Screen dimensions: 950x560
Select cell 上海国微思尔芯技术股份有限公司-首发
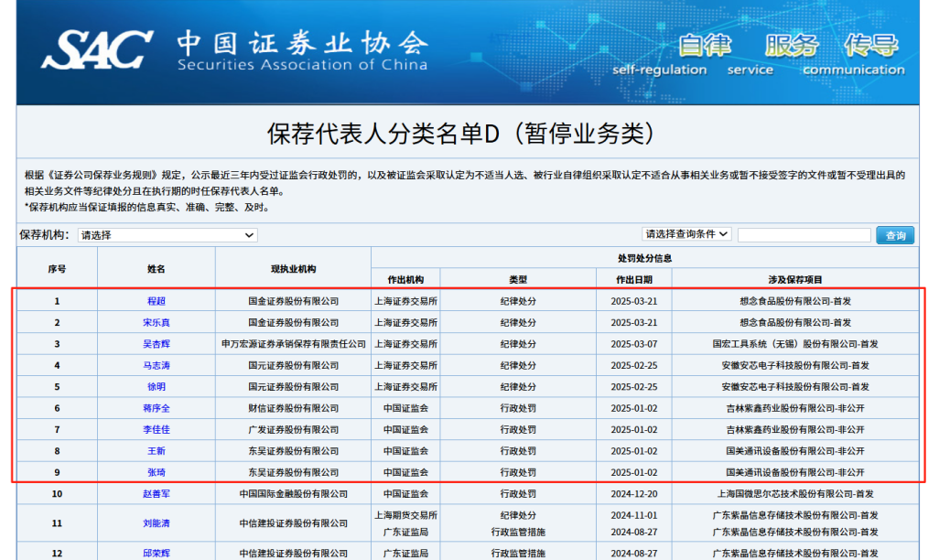(x=795, y=494)
